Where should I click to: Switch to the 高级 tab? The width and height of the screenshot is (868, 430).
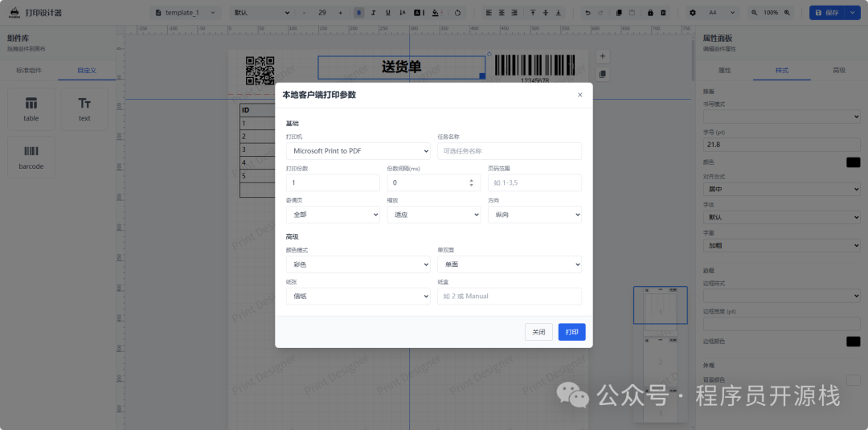point(839,70)
